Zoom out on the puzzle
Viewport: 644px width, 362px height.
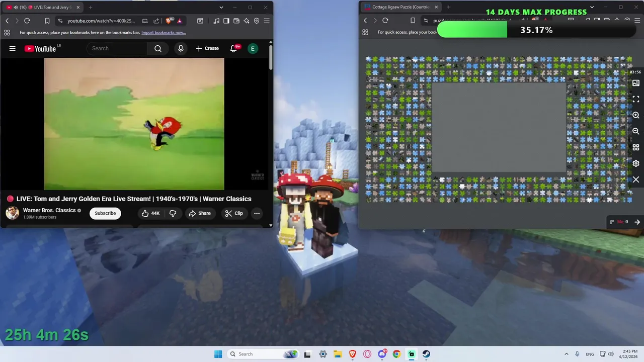pyautogui.click(x=636, y=131)
